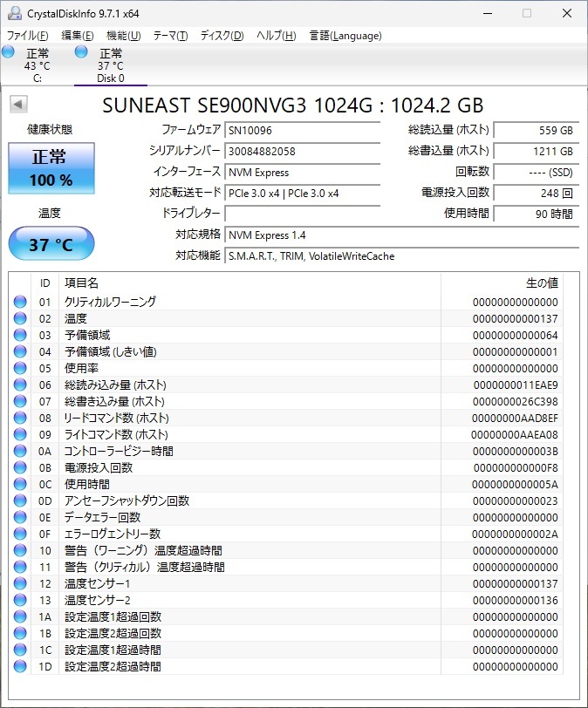The image size is (588, 708).
Task: Click the standard field NVM Express 1.4
Action: (402, 235)
